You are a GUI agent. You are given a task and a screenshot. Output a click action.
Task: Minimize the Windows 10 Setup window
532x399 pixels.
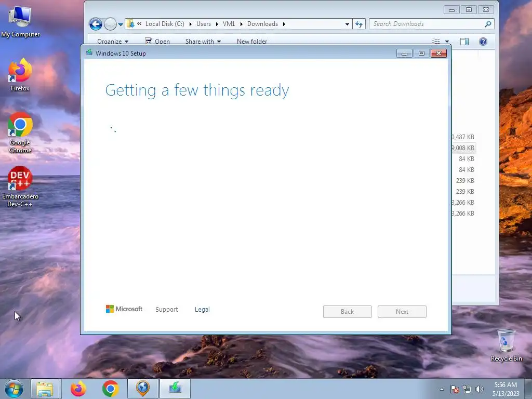[x=404, y=54]
